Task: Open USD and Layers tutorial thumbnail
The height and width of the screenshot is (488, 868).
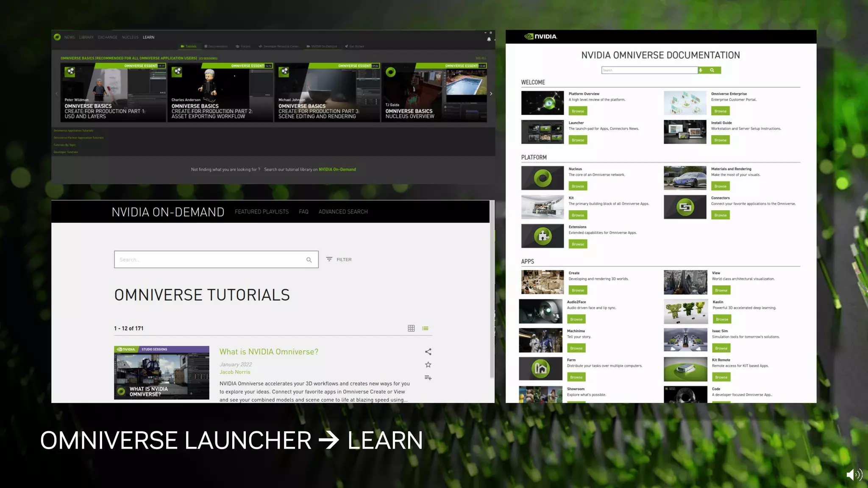Action: click(113, 93)
